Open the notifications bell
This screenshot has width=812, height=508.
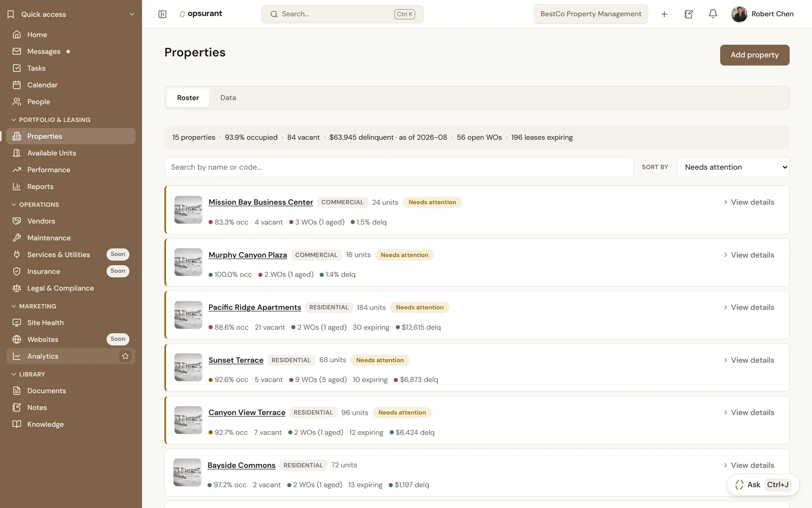click(713, 14)
